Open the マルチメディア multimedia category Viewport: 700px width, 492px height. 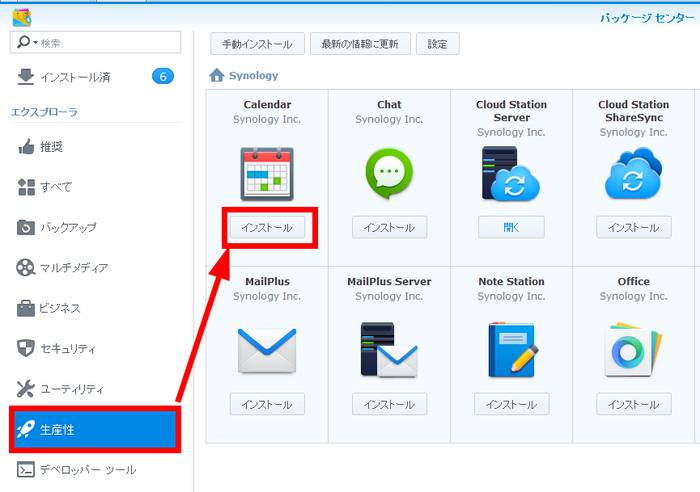(x=95, y=268)
